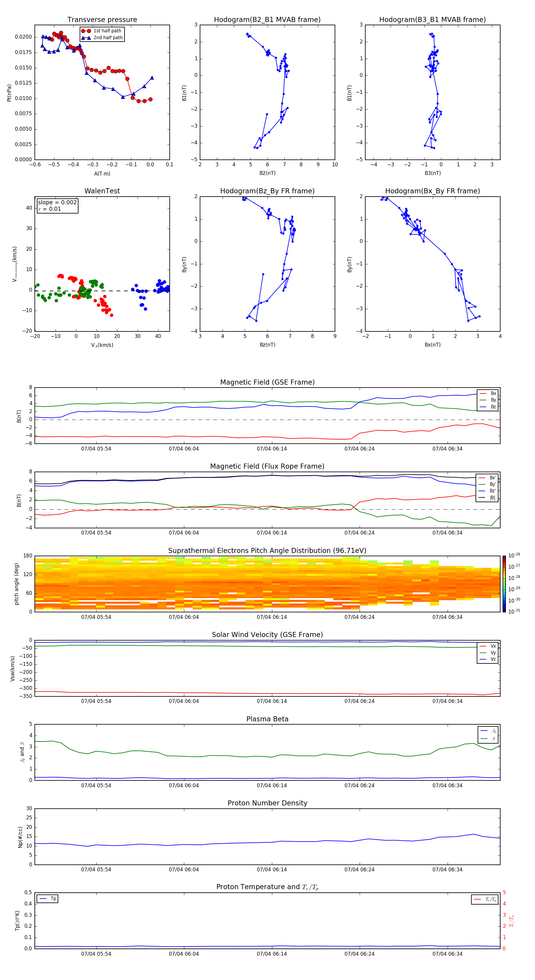Click '07/04 06:34' tick under Plasma Beta panel
This screenshot has width=535, height=980.
pos(447,785)
